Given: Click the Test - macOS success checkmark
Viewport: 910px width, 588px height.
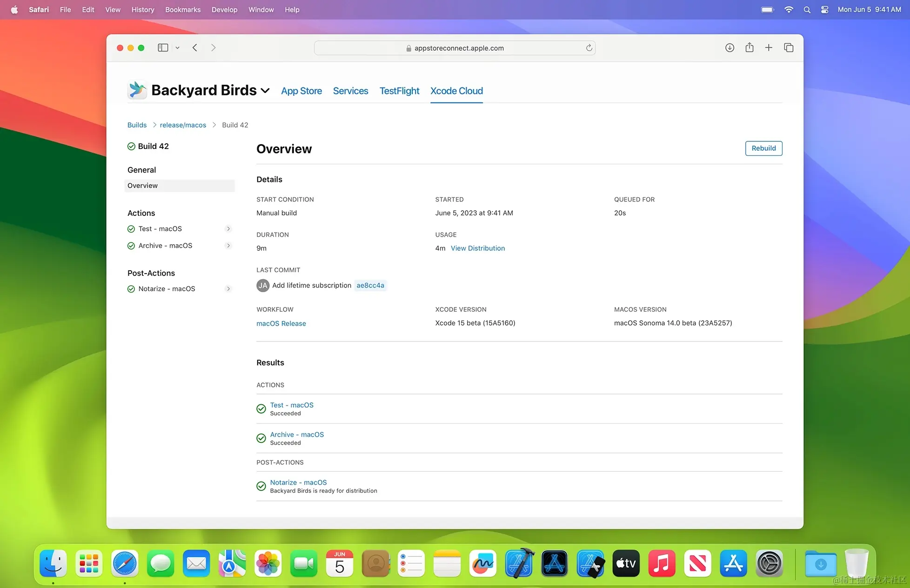Looking at the screenshot, I should pyautogui.click(x=261, y=408).
